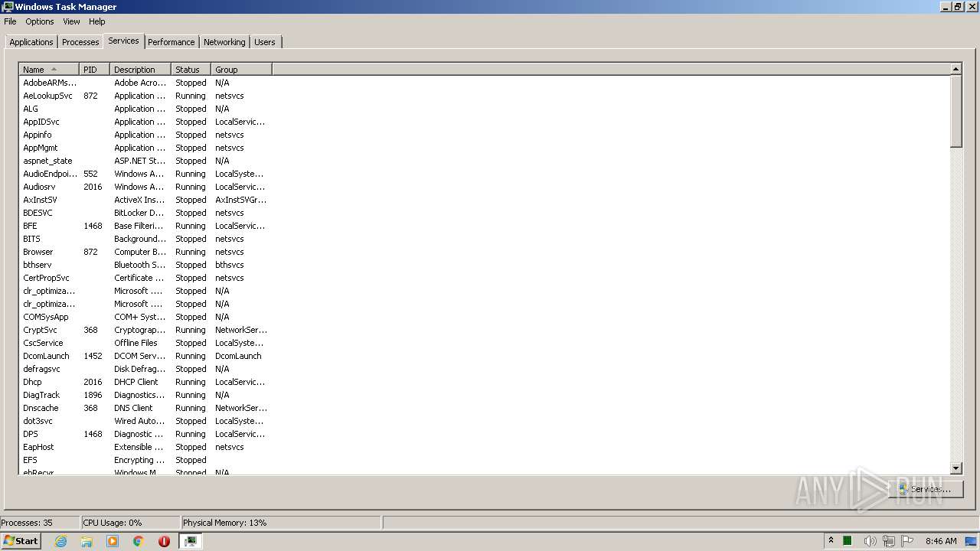Sort by Group column header
The height and width of the screenshot is (551, 980).
242,70
